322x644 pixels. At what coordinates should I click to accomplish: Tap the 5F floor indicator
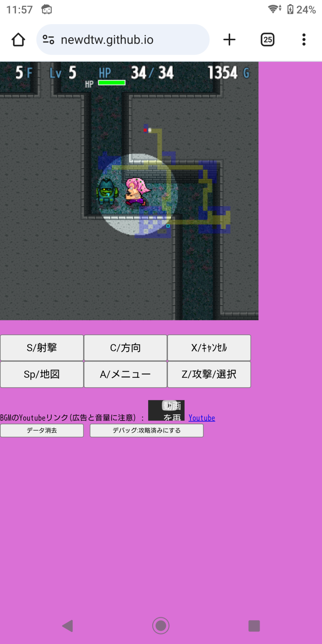click(x=24, y=73)
